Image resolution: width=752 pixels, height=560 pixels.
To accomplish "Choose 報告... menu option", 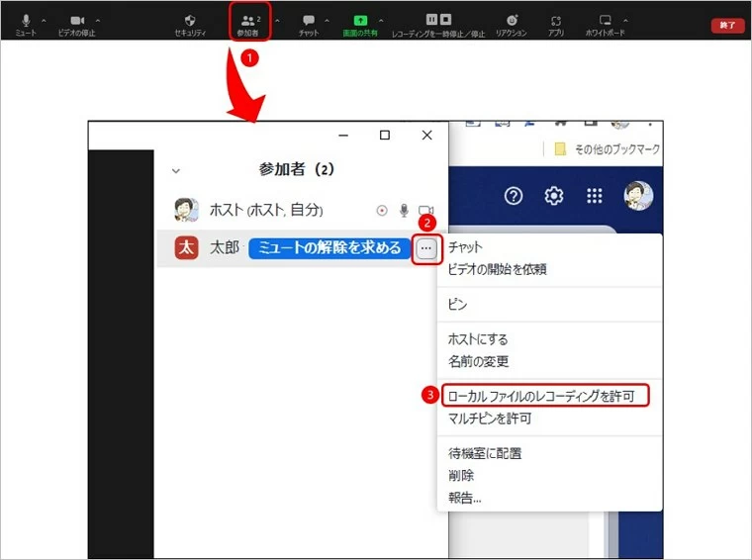I will pos(465,498).
